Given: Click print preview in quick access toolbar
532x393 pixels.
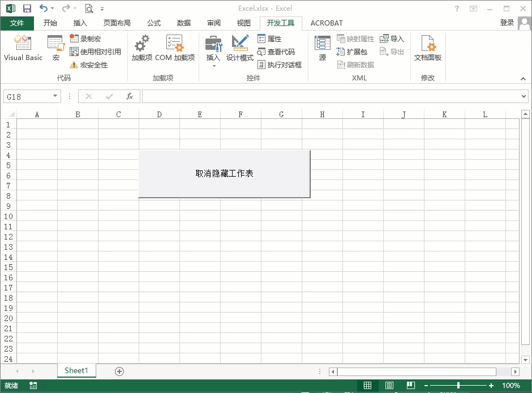Looking at the screenshot, I should click(x=89, y=8).
